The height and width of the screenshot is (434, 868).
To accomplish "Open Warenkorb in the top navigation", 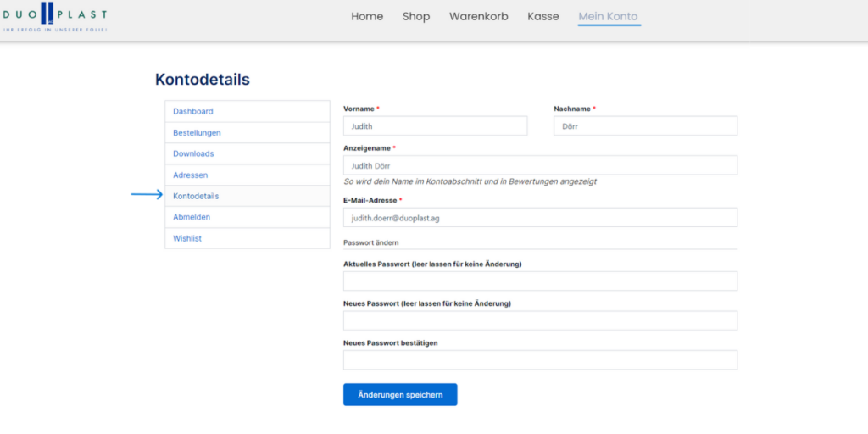I will click(479, 17).
